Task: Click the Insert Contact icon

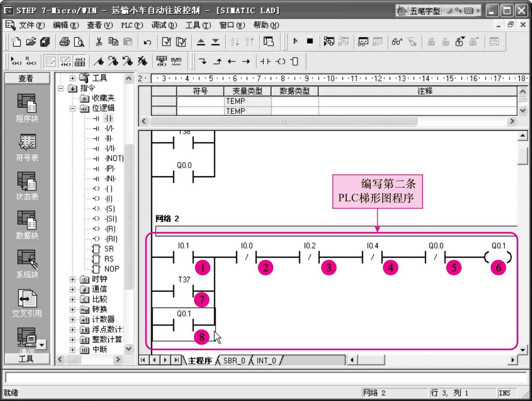Action: coord(265,61)
